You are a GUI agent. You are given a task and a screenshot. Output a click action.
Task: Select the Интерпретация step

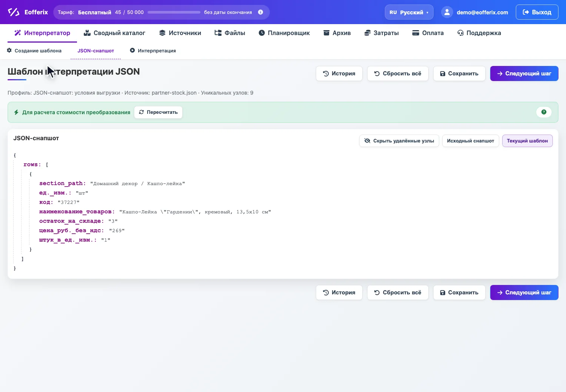(x=153, y=51)
